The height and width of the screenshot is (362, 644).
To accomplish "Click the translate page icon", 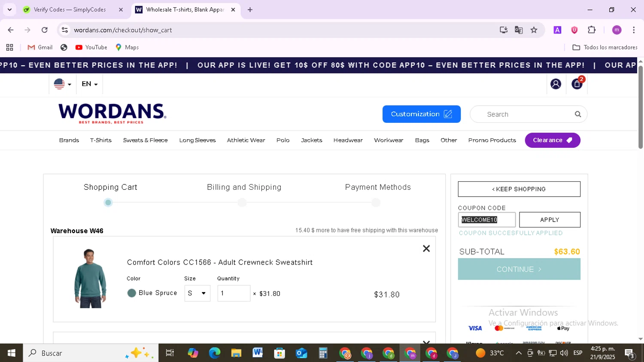I will coord(519,30).
